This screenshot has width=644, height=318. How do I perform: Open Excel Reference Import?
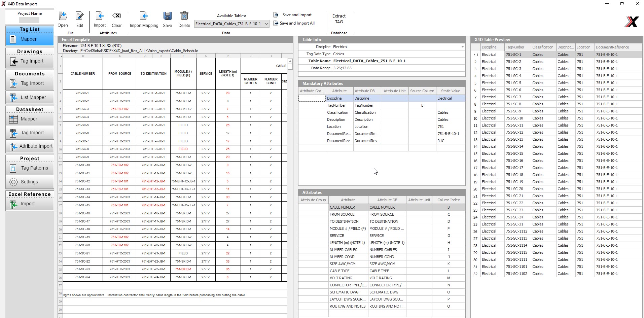30,204
